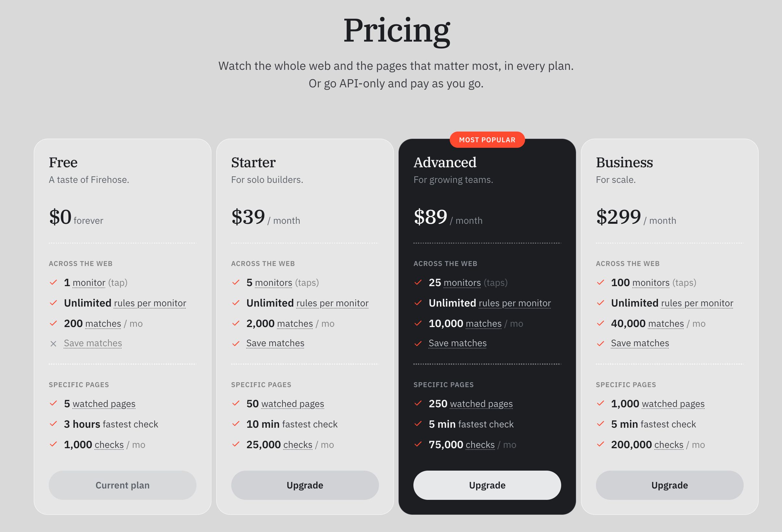
Task: Click the checkmark beside Advanced 75,000 checks
Action: click(x=418, y=444)
